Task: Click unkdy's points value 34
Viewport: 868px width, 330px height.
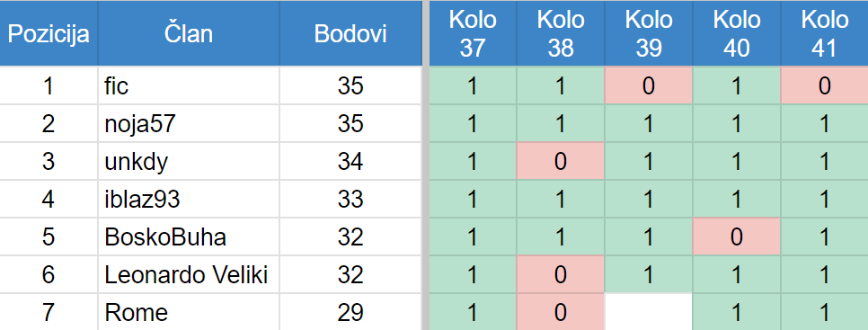Action: coord(350,162)
